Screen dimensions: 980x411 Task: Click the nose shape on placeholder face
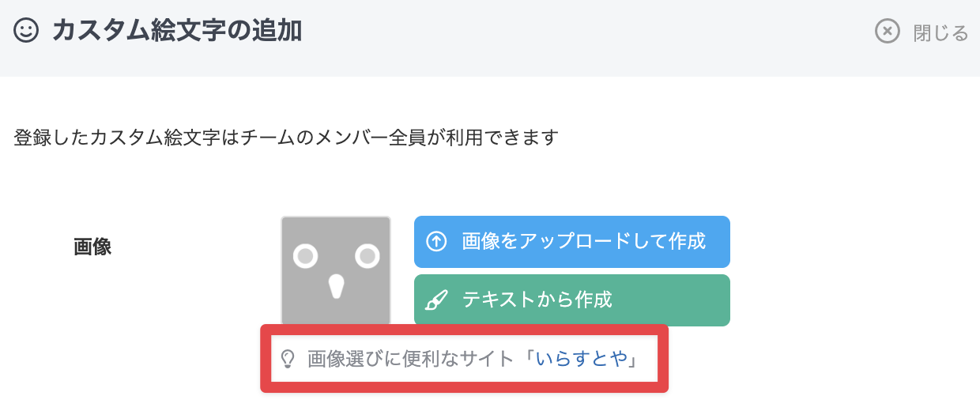click(x=337, y=286)
